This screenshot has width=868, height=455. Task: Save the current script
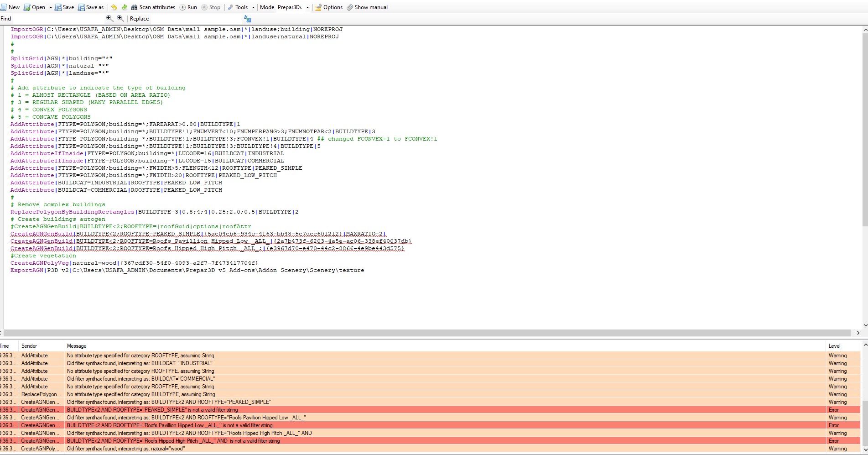(x=64, y=7)
